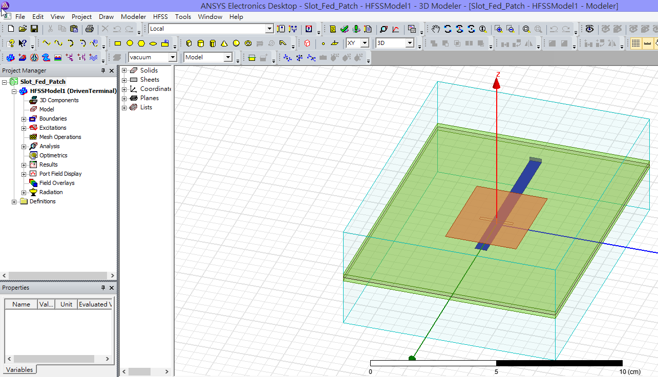The height and width of the screenshot is (377, 658).
Task: Select the Draw circle tool
Action: pos(130,43)
